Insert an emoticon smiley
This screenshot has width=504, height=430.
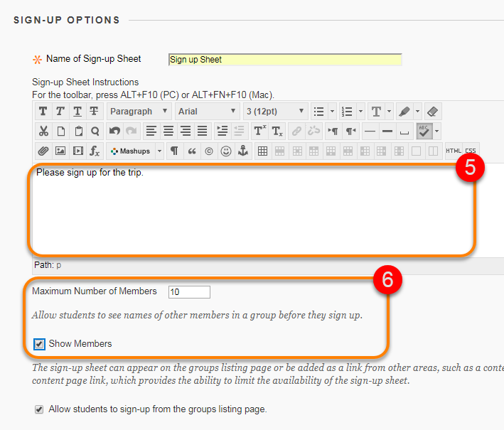click(226, 151)
